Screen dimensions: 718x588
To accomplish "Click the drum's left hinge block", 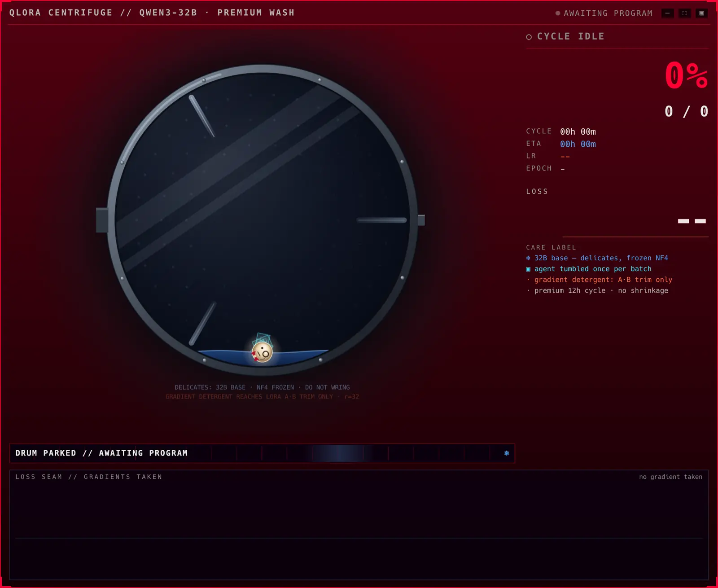I will 102,220.
